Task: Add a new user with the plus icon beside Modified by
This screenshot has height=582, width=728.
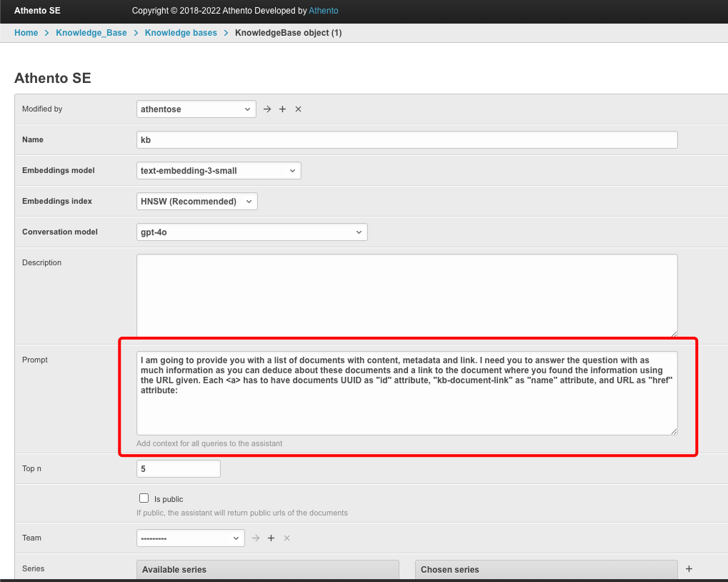Action: [282, 109]
